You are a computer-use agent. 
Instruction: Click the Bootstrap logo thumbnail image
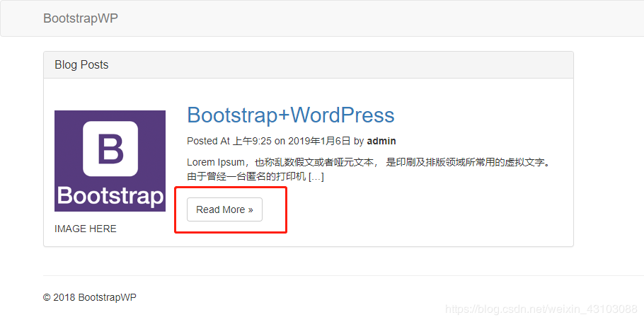click(x=110, y=161)
